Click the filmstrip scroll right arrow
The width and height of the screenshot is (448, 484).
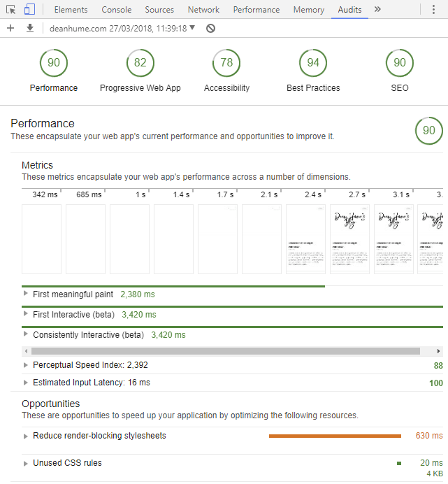coord(438,351)
